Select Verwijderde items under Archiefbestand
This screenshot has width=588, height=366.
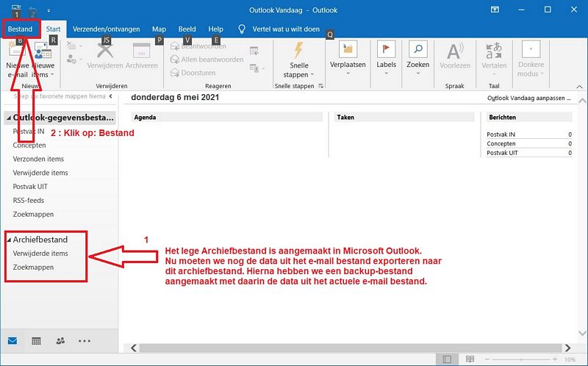pos(40,254)
